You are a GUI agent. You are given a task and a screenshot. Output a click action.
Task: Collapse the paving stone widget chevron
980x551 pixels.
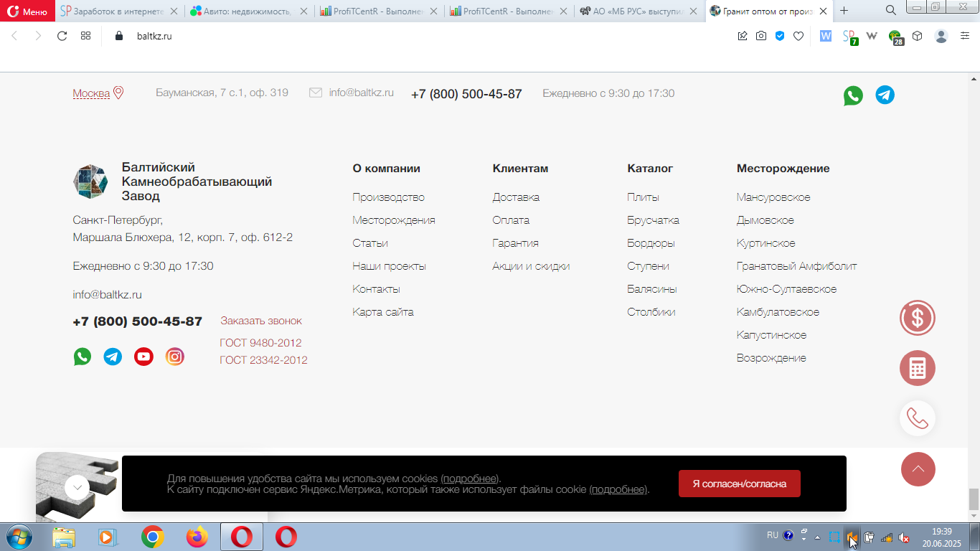(77, 488)
